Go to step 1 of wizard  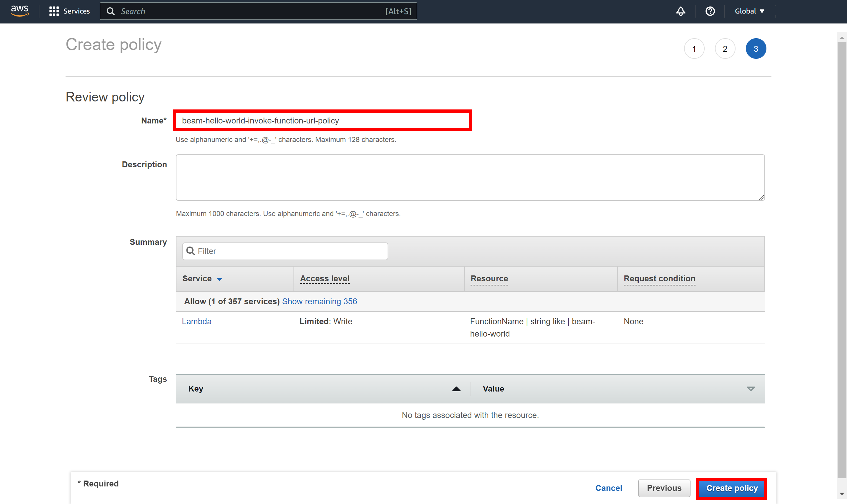coord(694,49)
